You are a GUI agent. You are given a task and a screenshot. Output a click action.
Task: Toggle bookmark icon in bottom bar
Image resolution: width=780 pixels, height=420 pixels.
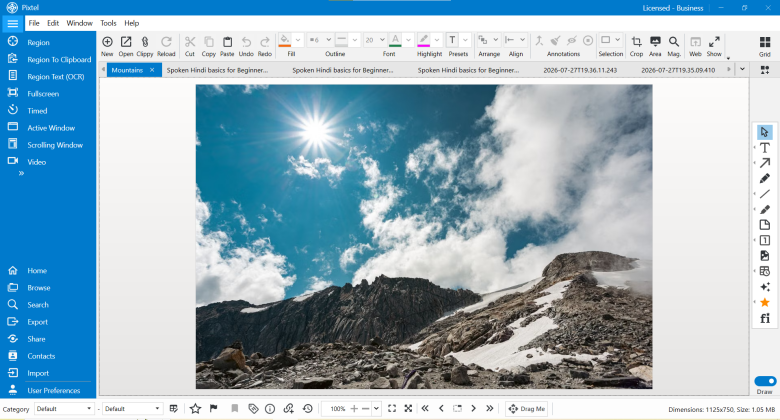tap(235, 409)
